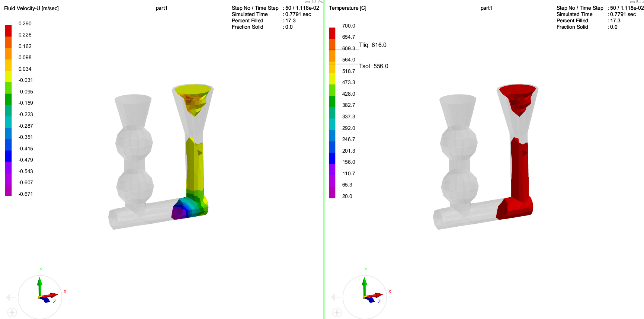Click the plus icon in the temperature pane
The height and width of the screenshot is (319, 644).
coord(337,313)
